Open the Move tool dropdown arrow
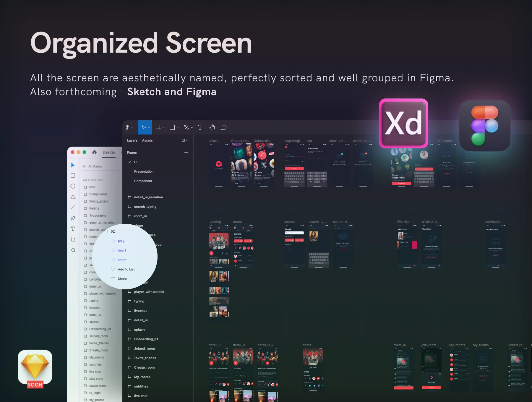 click(x=149, y=128)
